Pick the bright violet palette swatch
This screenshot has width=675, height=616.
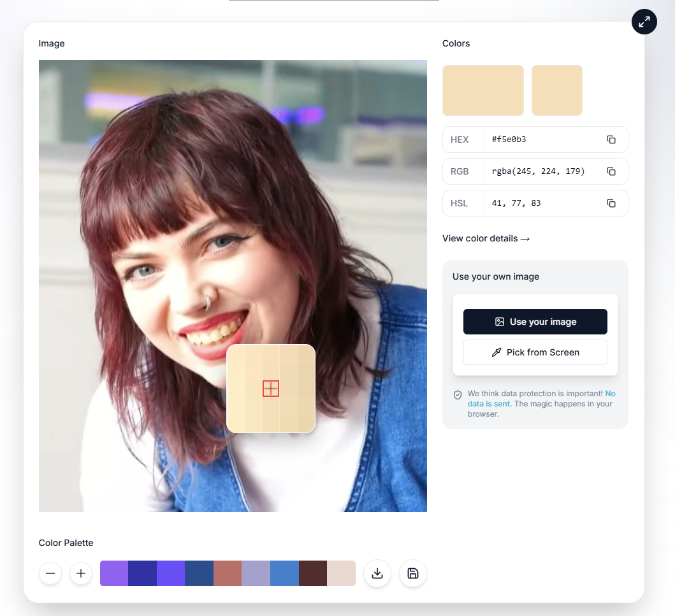(x=171, y=573)
